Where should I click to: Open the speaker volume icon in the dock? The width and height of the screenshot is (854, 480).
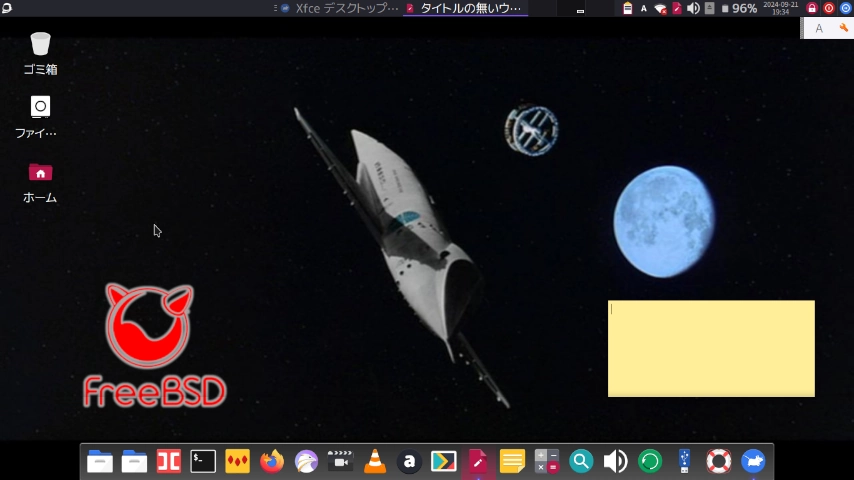point(615,461)
